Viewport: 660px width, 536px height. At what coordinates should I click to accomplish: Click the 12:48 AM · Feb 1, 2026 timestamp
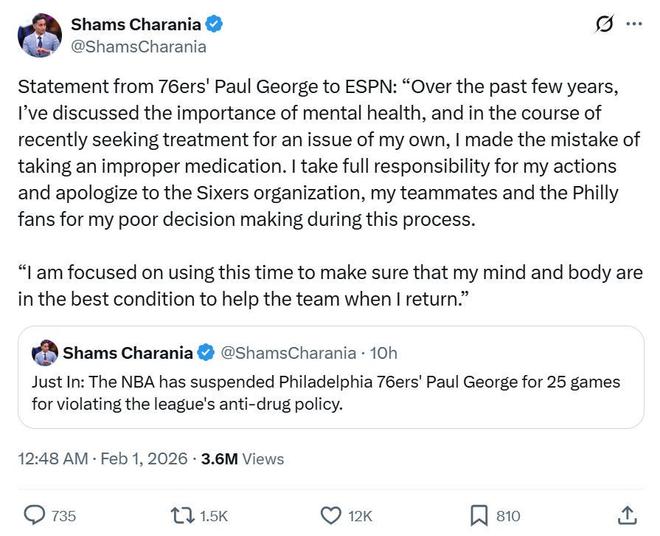[103, 459]
